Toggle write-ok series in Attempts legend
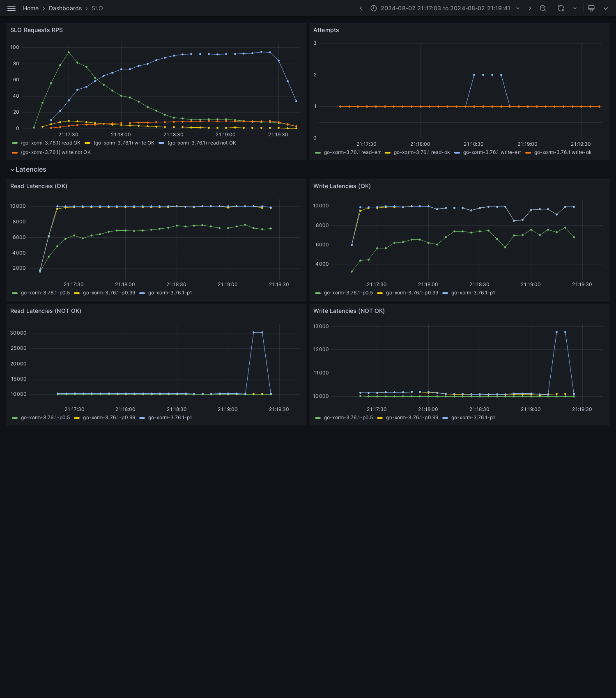 pos(563,152)
